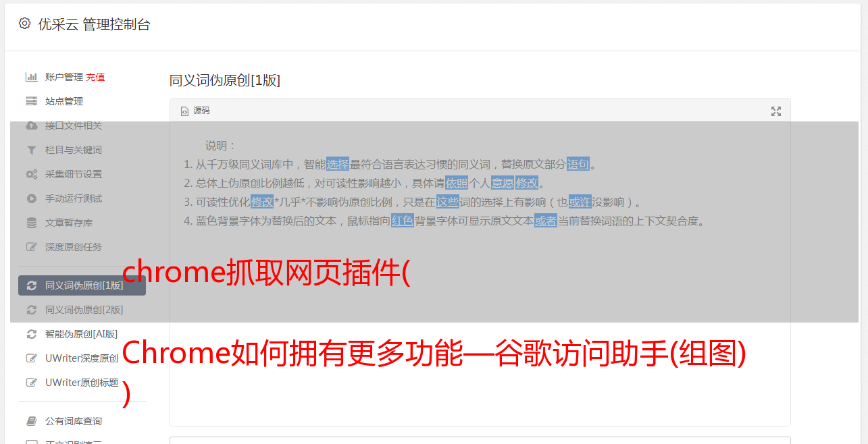Screen dimensions: 868x444
Task: Click the highlighted word 选择 in text
Action: point(338,164)
